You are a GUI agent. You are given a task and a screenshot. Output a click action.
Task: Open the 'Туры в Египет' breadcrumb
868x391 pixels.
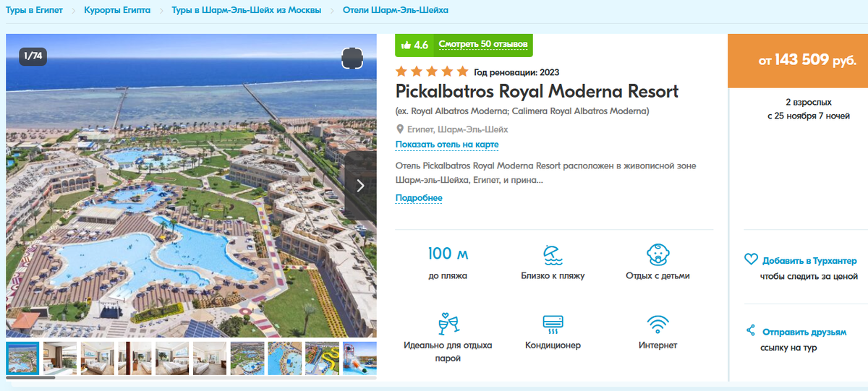34,11
